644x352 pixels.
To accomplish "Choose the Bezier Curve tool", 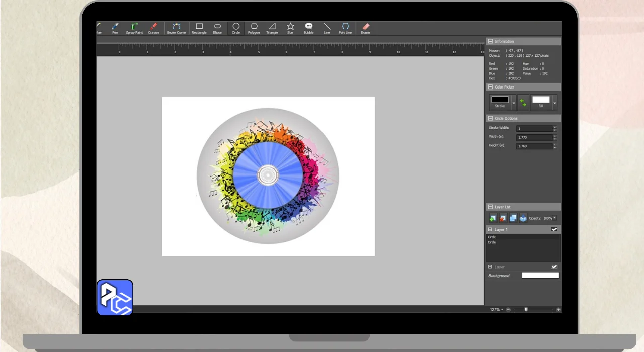I will [176, 28].
